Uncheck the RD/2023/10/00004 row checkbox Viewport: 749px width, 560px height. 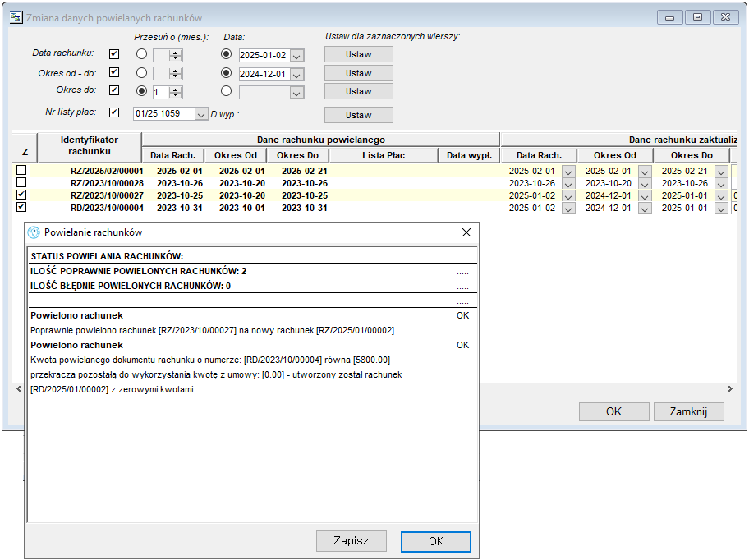pos(21,207)
